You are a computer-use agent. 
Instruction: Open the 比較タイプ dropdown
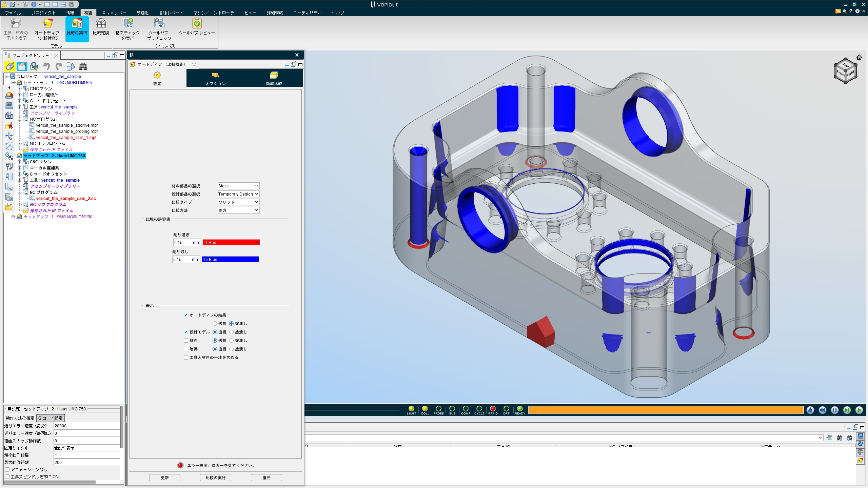(238, 202)
